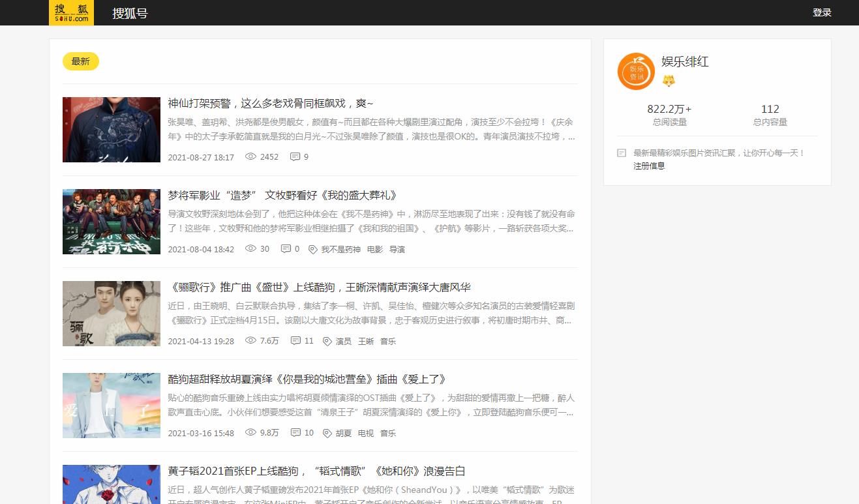The height and width of the screenshot is (504, 859).
Task: Click the 登录 login link
Action: coord(822,12)
